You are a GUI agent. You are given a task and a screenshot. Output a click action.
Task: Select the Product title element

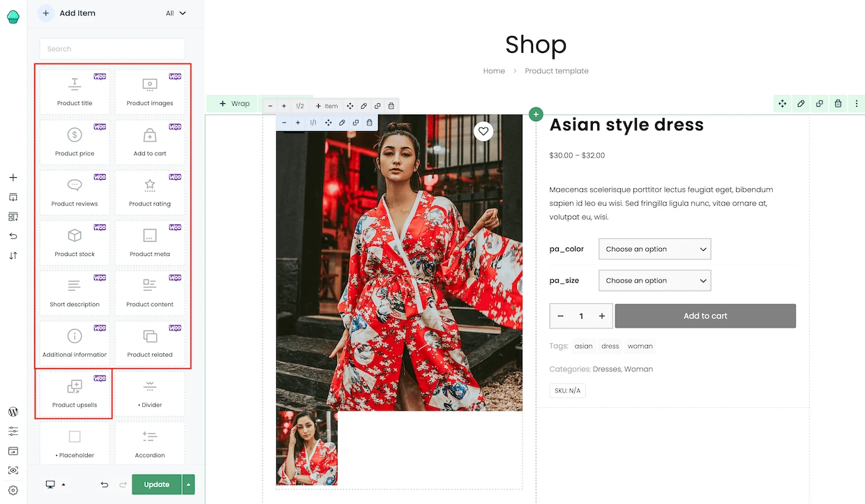75,91
